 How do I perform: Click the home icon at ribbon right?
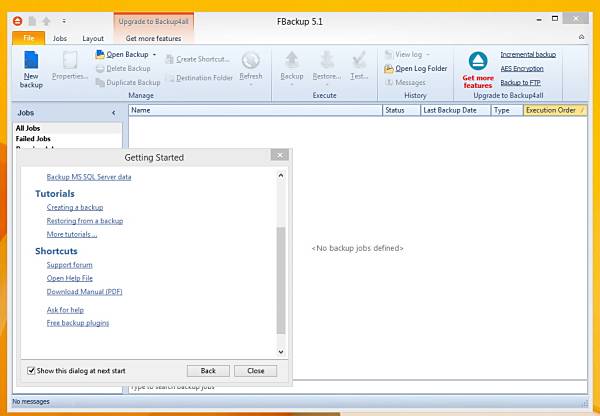click(581, 37)
